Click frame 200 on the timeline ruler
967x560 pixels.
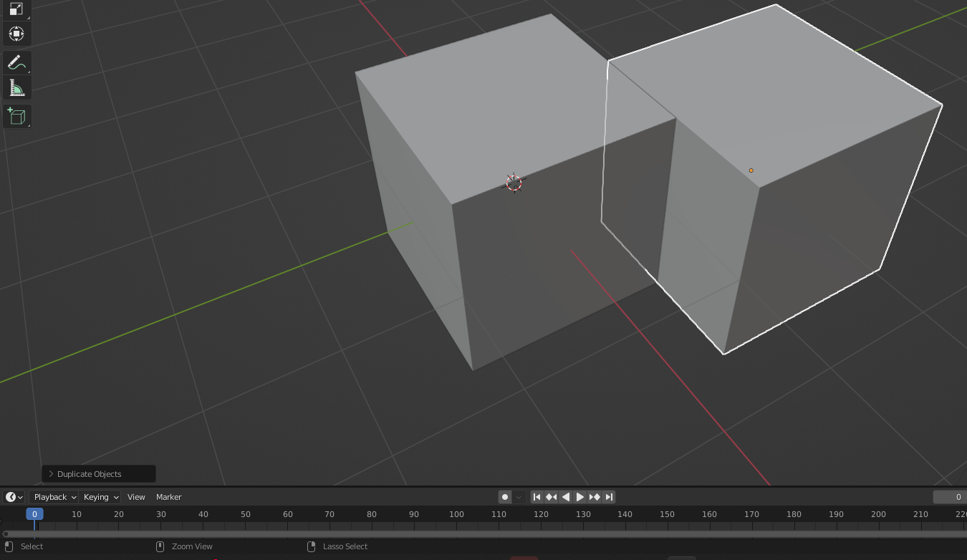878,514
